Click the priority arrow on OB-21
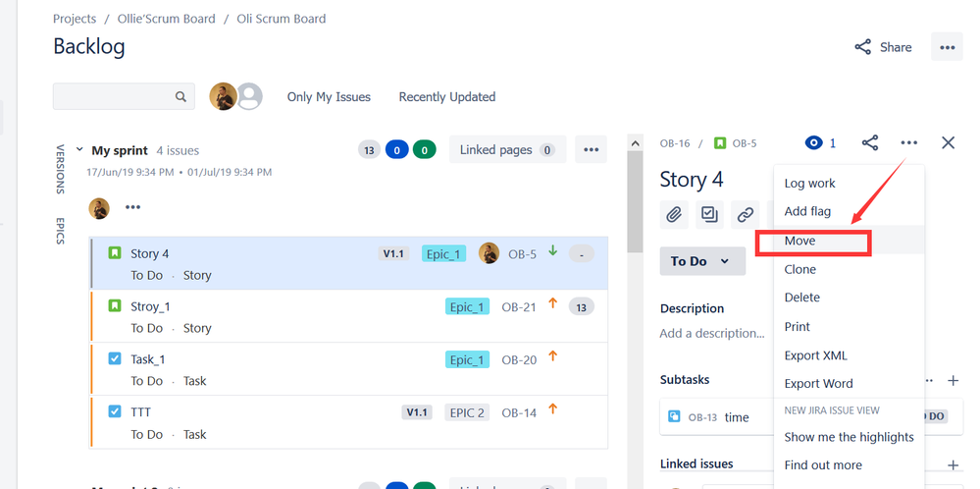 tap(552, 303)
